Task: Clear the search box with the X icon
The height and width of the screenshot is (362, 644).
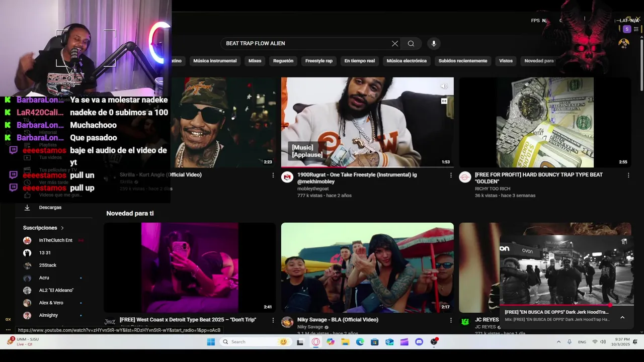Action: coord(395,44)
